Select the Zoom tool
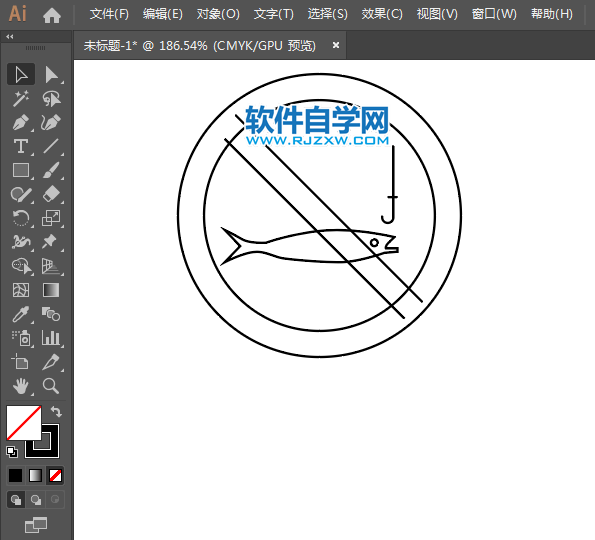Image resolution: width=595 pixels, height=540 pixels. click(51, 386)
